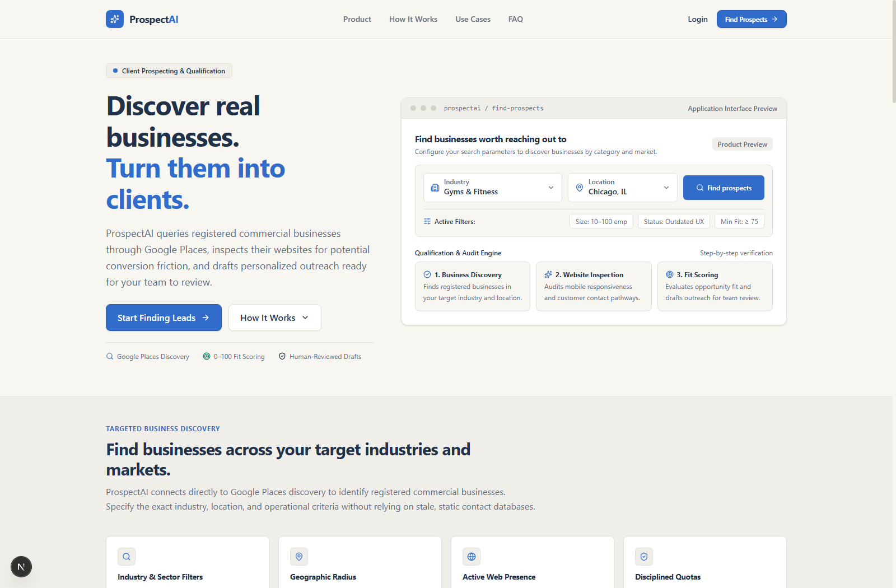This screenshot has width=896, height=588.
Task: Open the How It Works nav item
Action: (413, 19)
